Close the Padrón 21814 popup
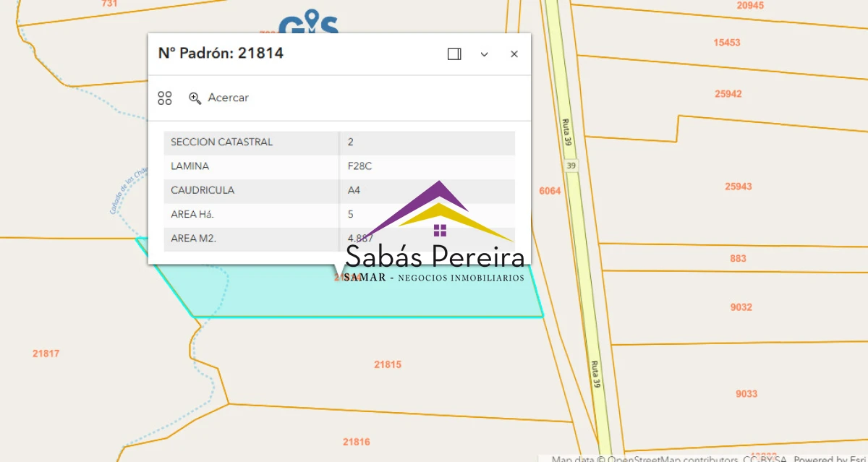This screenshot has width=868, height=462. 514,54
